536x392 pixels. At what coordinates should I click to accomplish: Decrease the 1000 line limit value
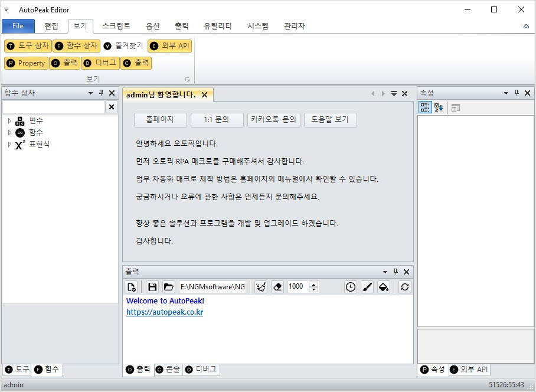point(313,290)
